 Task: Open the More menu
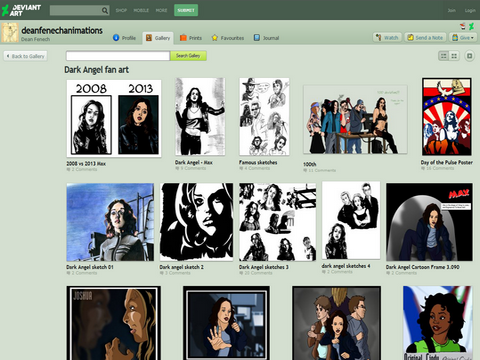pos(161,10)
